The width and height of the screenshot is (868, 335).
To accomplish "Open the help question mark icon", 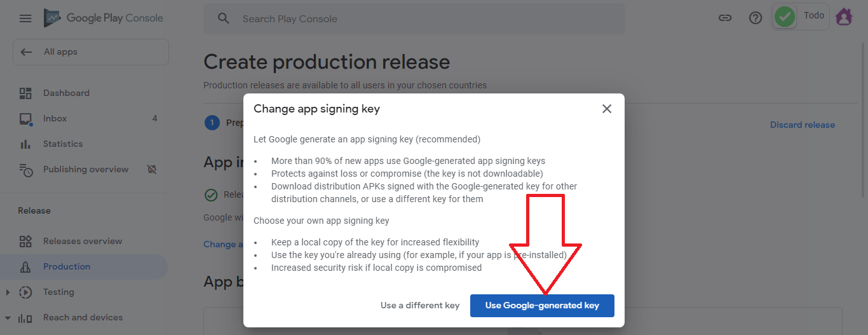I will 756,18.
